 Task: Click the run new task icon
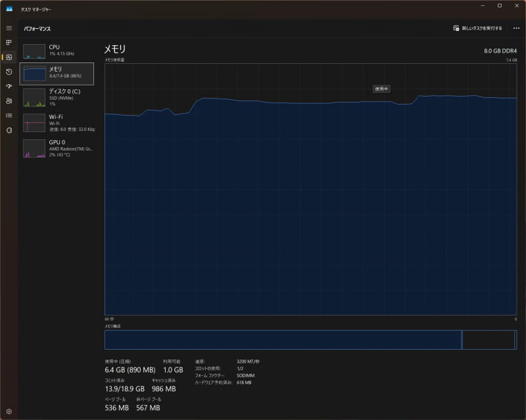(x=456, y=28)
